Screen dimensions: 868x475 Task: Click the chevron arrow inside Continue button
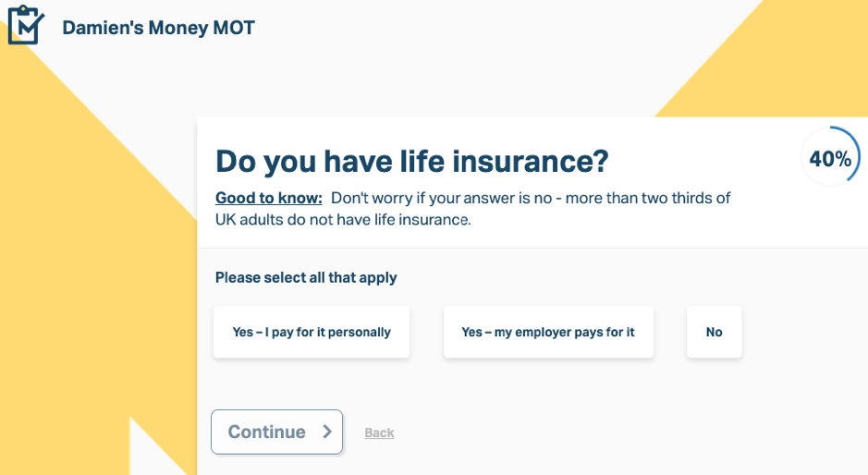[327, 432]
